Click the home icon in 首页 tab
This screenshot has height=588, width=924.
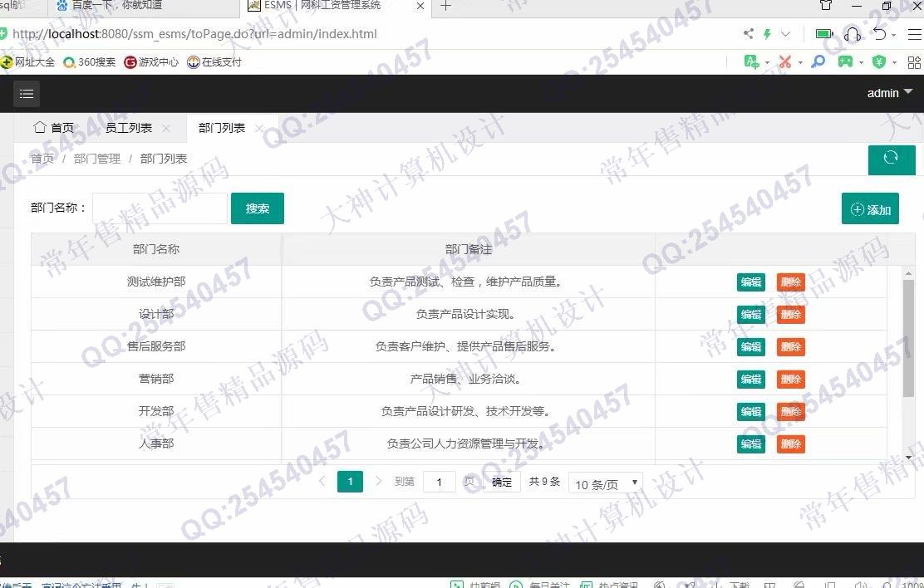(x=39, y=127)
